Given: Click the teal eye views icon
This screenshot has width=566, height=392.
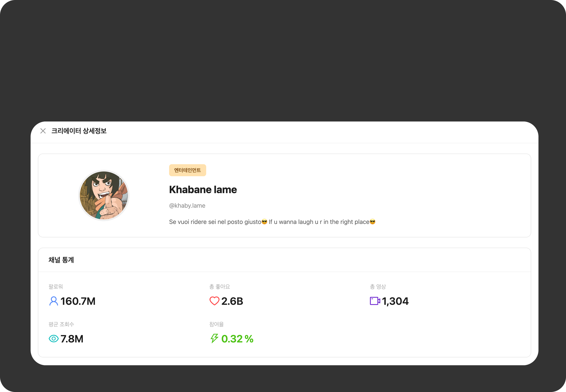Looking at the screenshot, I should point(54,339).
